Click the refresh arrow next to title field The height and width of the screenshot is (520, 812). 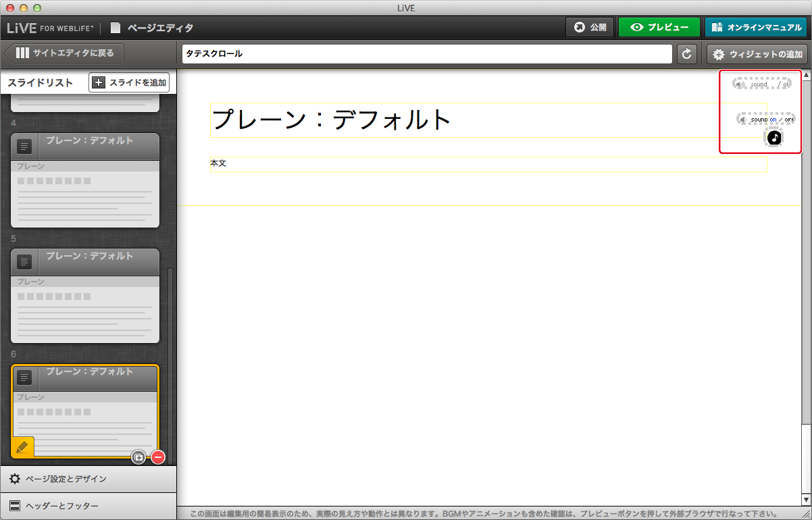point(687,54)
